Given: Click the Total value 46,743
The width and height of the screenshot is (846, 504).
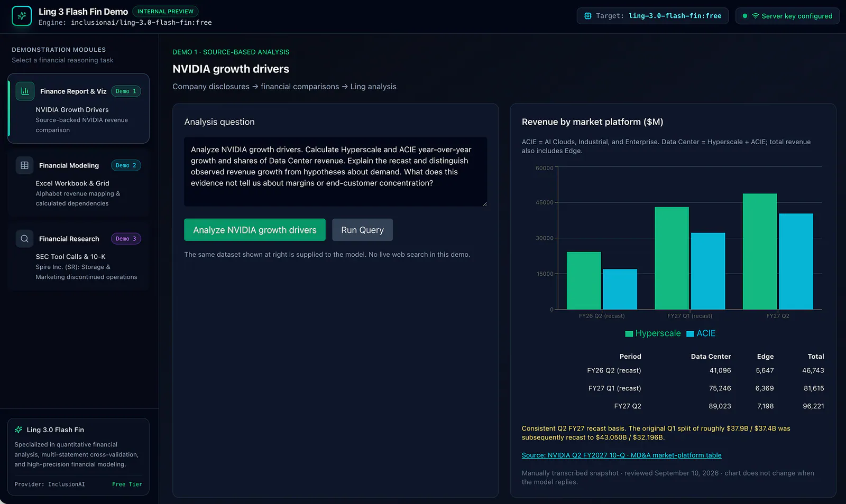Looking at the screenshot, I should click(813, 370).
